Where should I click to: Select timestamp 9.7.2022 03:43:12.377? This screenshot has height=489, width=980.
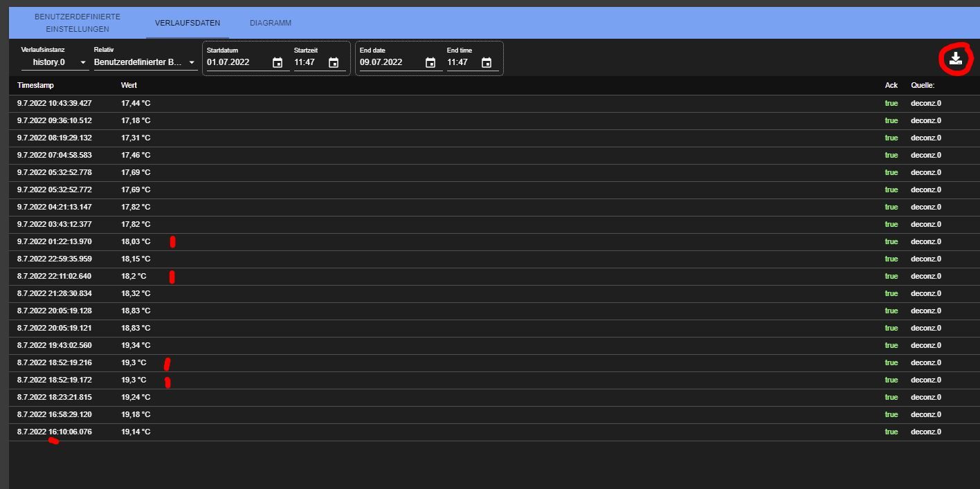click(x=55, y=224)
